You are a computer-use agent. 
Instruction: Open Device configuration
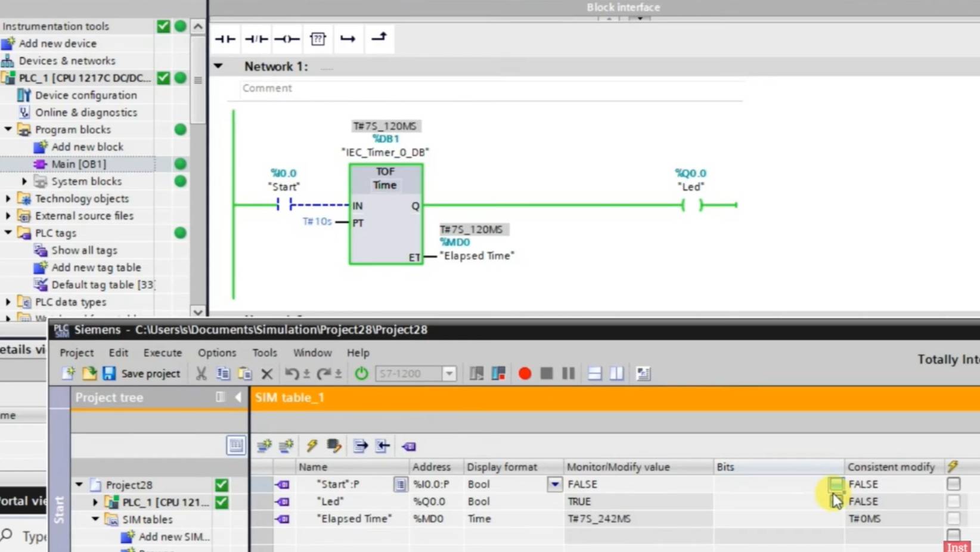point(85,95)
